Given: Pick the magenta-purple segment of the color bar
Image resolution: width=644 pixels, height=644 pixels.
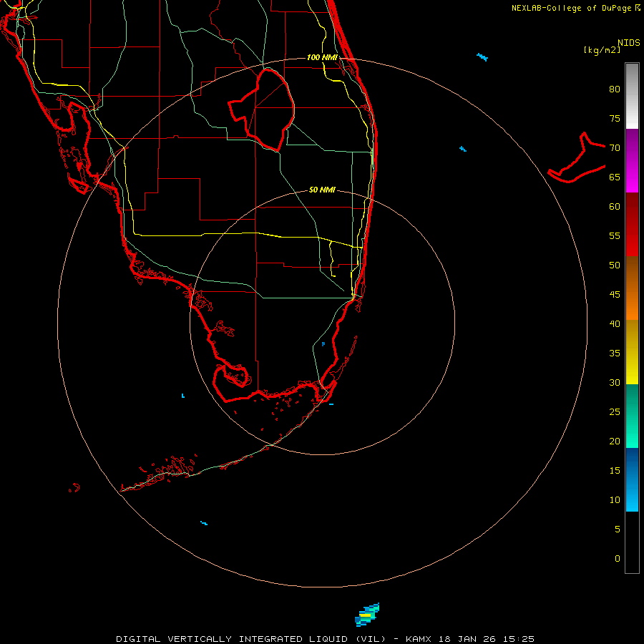Looking at the screenshot, I should 632,160.
